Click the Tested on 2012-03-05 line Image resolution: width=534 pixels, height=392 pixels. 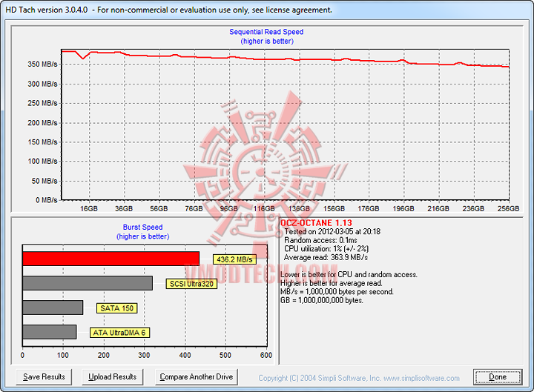[x=332, y=232]
